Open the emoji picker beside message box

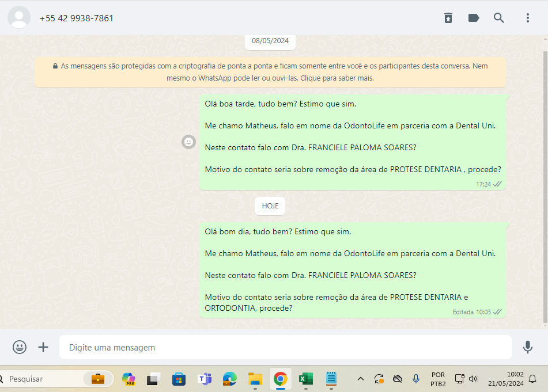[x=20, y=347]
